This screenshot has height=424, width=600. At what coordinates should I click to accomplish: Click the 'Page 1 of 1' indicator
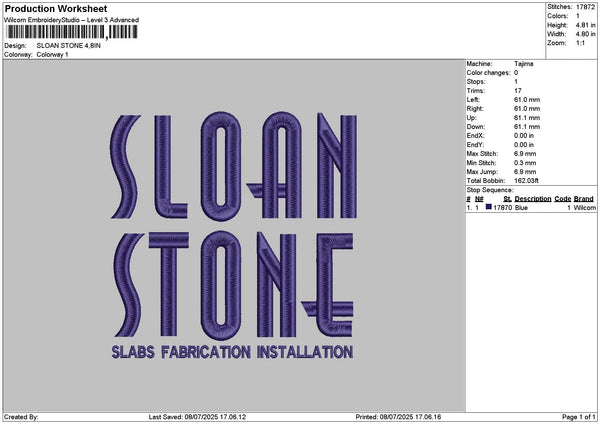point(579,417)
